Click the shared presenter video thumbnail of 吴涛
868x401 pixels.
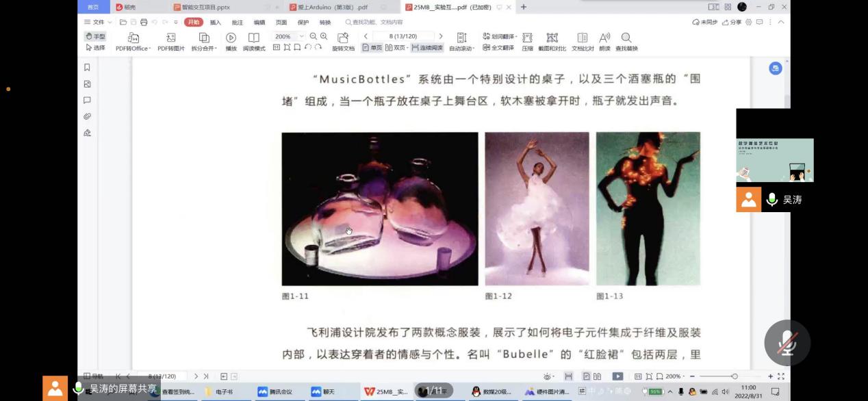(775, 160)
